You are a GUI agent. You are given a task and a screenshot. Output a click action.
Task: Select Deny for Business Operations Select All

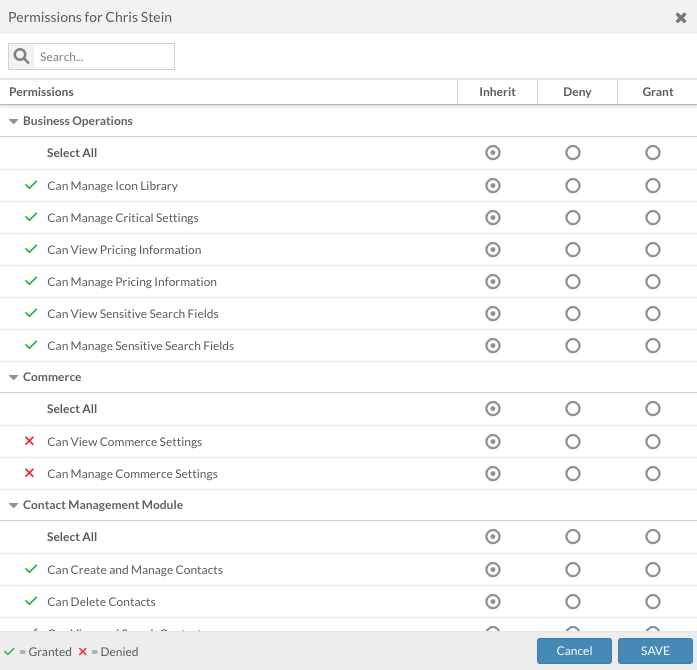pyautogui.click(x=573, y=153)
